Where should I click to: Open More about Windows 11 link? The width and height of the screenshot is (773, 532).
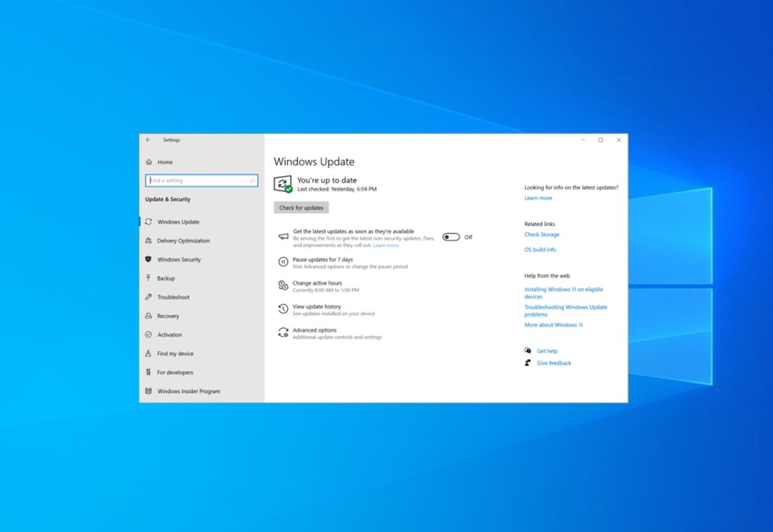pos(554,325)
